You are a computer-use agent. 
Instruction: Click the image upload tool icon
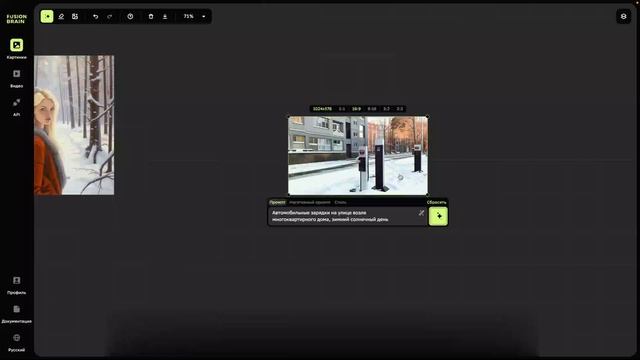[75, 16]
